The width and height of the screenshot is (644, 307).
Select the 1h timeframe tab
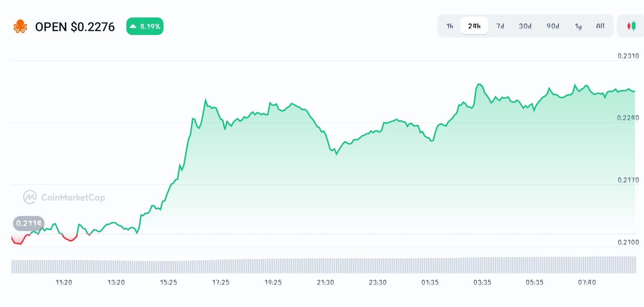pyautogui.click(x=450, y=26)
